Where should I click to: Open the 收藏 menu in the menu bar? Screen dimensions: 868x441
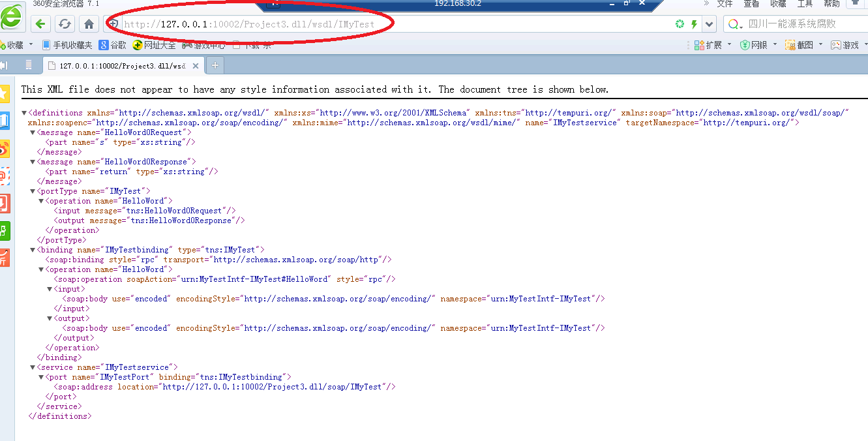click(778, 3)
